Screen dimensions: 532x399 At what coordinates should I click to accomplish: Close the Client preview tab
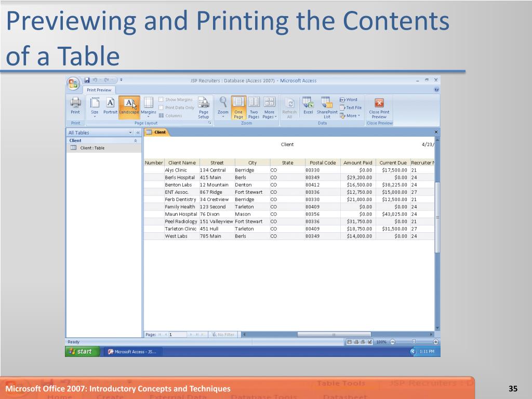coord(436,132)
